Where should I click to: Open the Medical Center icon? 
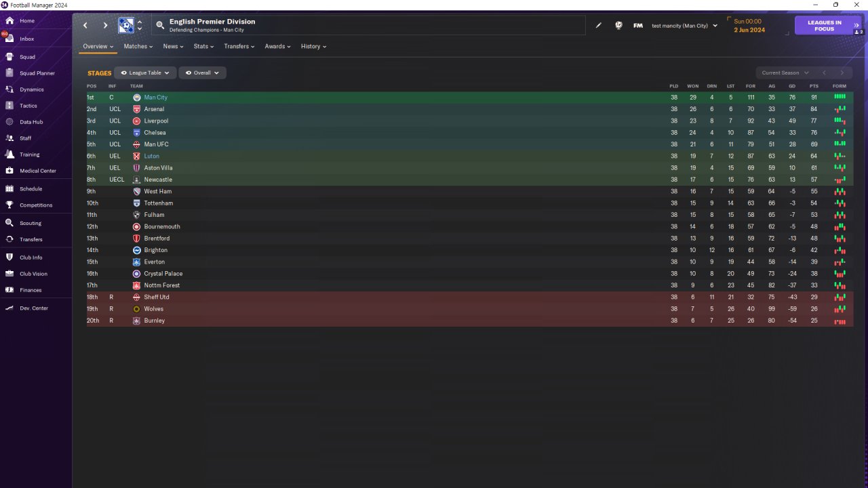9,171
